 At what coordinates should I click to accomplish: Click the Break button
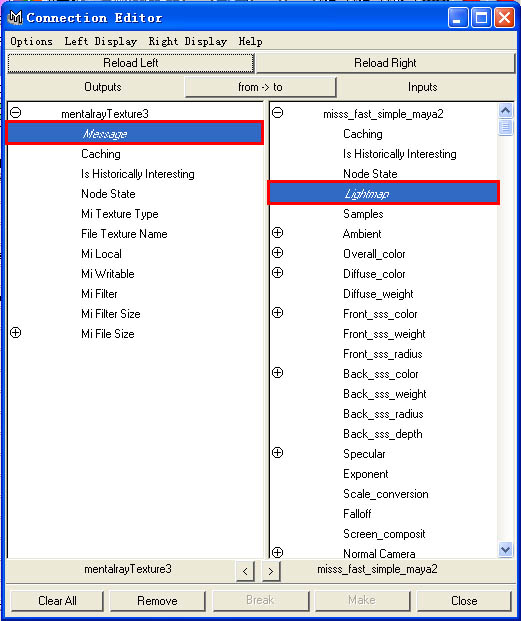[260, 601]
